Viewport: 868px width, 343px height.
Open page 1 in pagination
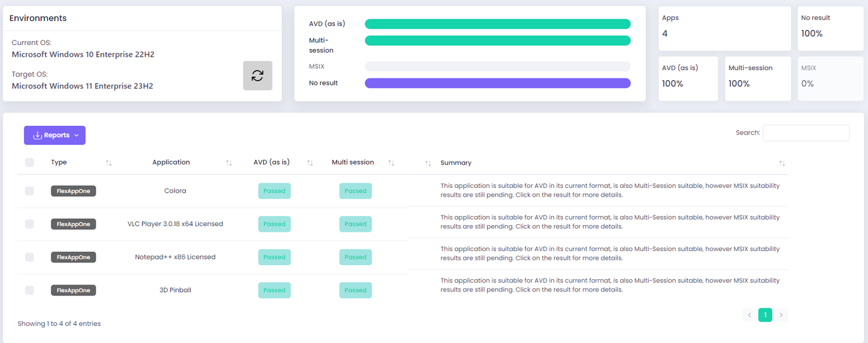click(x=765, y=315)
